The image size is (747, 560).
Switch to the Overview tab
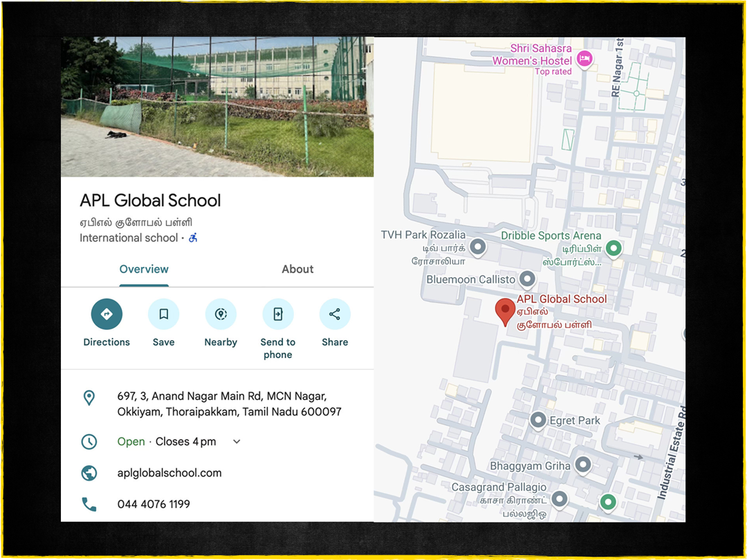(144, 270)
